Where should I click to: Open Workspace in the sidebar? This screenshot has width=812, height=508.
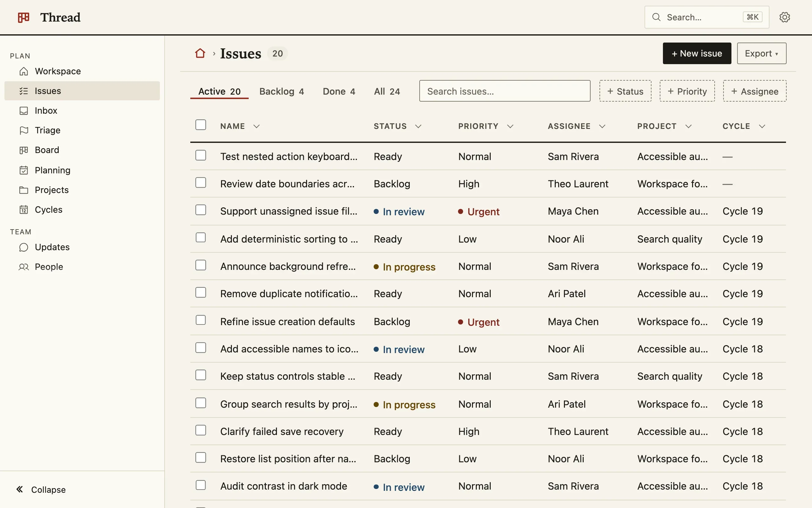pyautogui.click(x=82, y=71)
